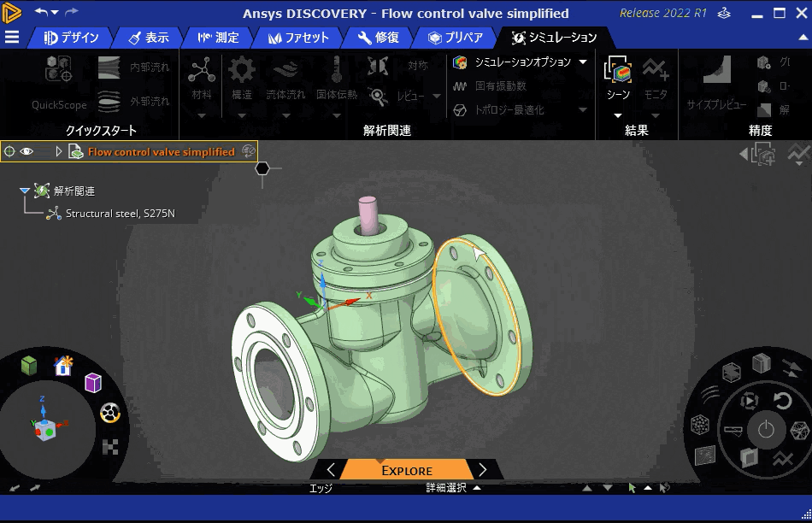The image size is (812, 523).
Task: Click the green cube icon in view HUD
Action: [29, 365]
